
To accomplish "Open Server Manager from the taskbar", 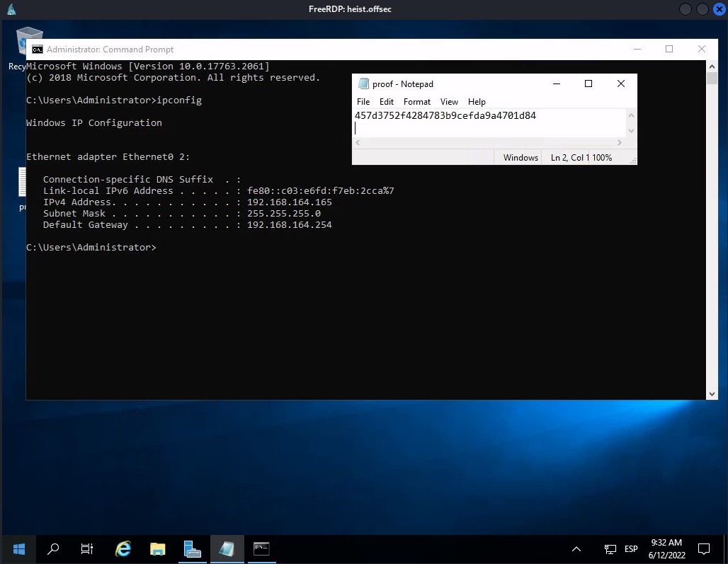I will 192,548.
